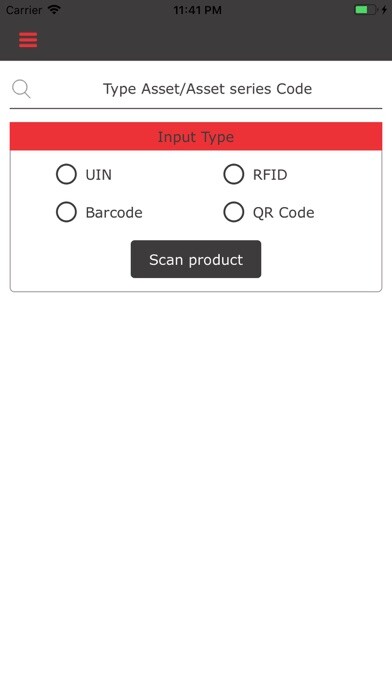Image resolution: width=392 pixels, height=696 pixels.
Task: Tap the Input Type red header
Action: click(196, 136)
